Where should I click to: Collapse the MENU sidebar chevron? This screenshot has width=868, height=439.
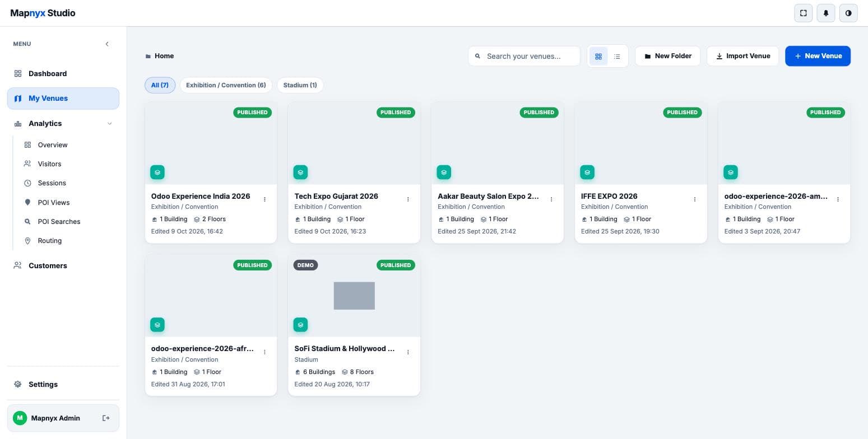[107, 44]
